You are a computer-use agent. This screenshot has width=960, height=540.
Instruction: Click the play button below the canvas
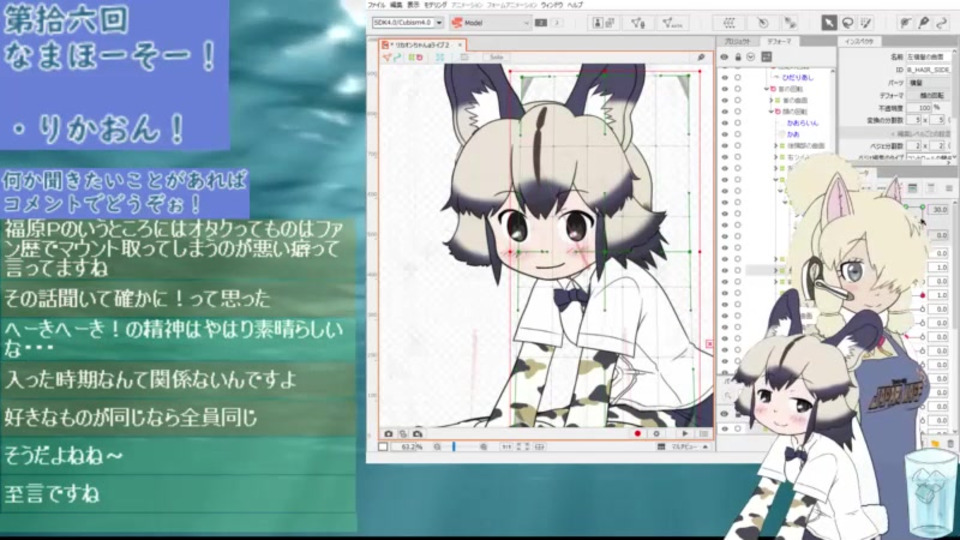pyautogui.click(x=684, y=433)
